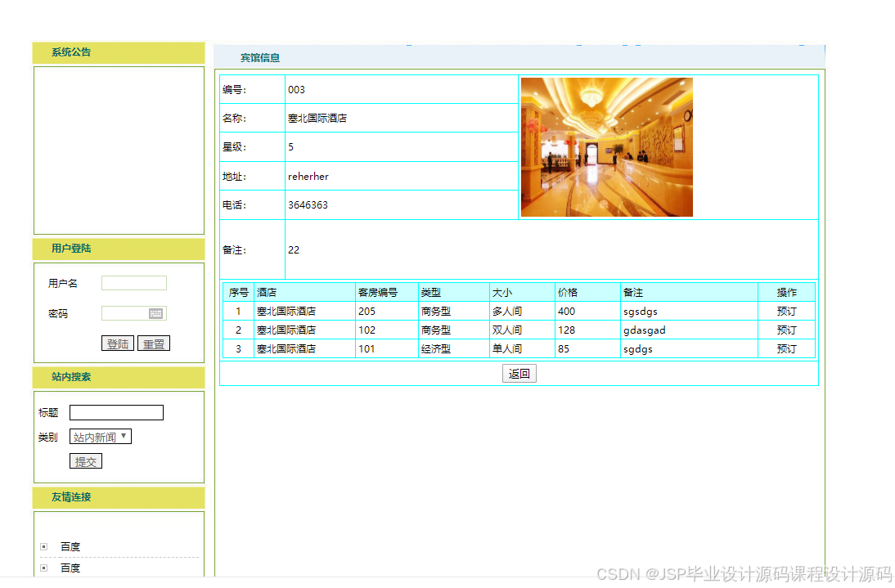Viewport: 895px width, 588px height.
Task: Click 预订 for room 102
Action: pos(786,330)
